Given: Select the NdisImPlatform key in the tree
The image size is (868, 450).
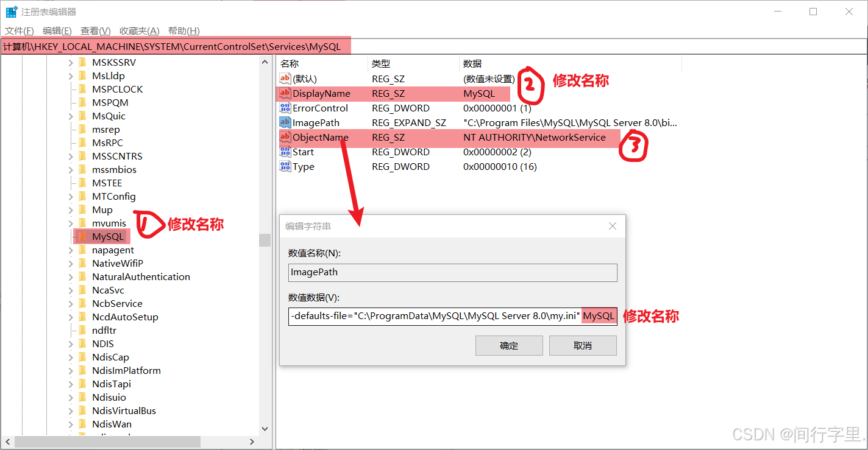Looking at the screenshot, I should 126,370.
